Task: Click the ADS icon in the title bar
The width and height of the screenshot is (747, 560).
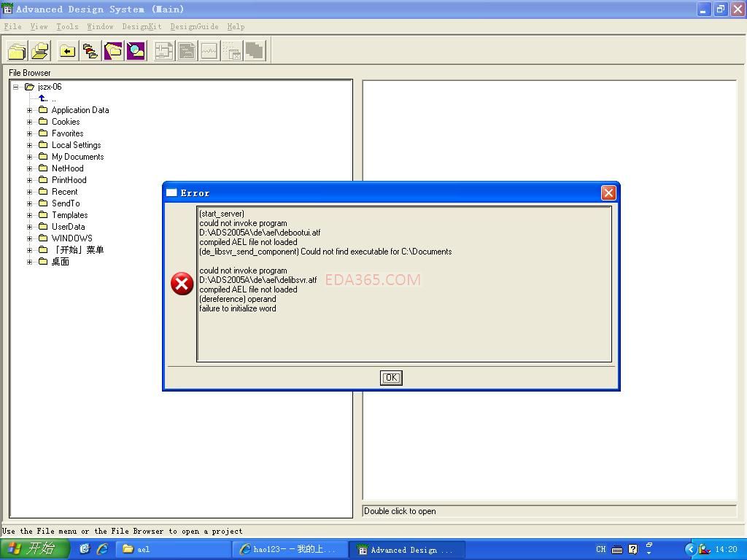Action: click(7, 9)
